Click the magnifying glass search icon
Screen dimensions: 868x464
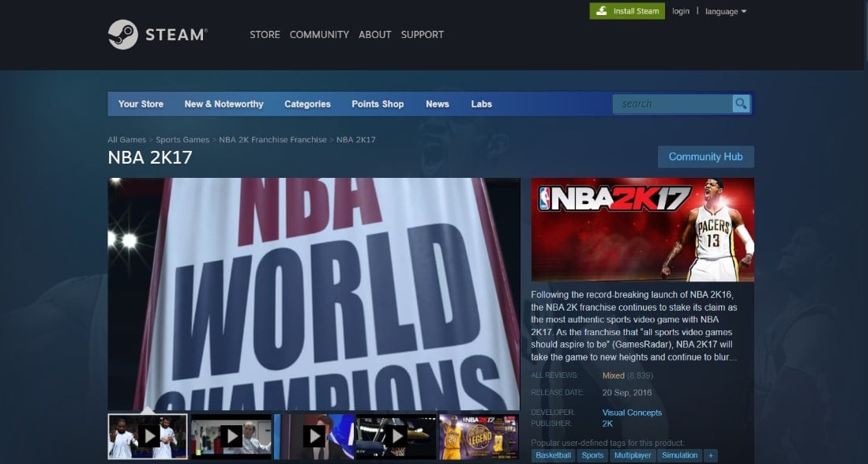point(740,103)
